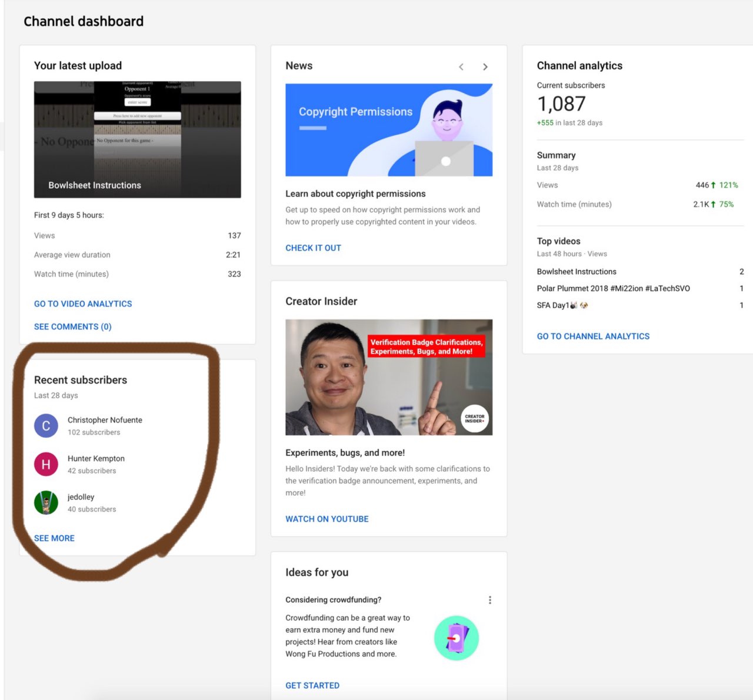Click WATCH ON YOUTUBE link
This screenshot has height=700, width=753.
(x=327, y=519)
